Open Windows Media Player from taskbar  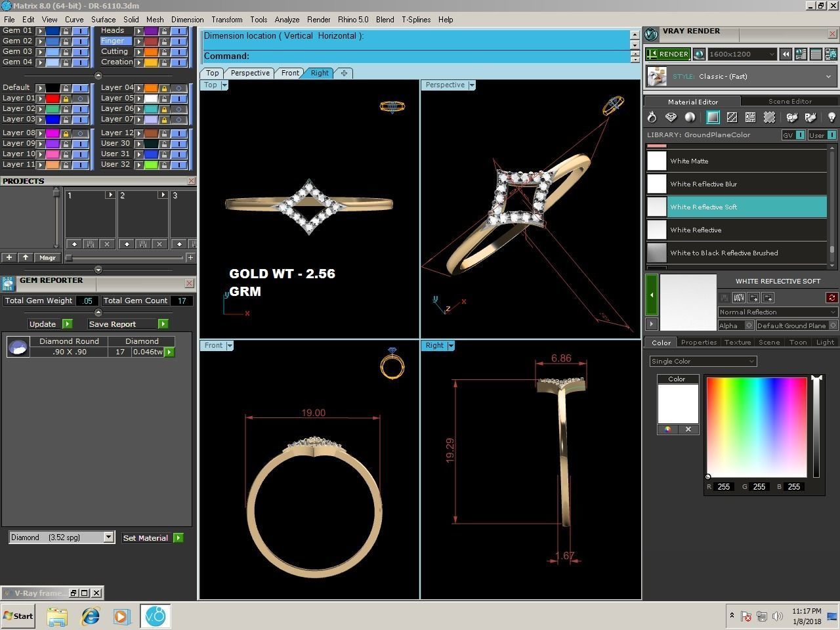[121, 616]
